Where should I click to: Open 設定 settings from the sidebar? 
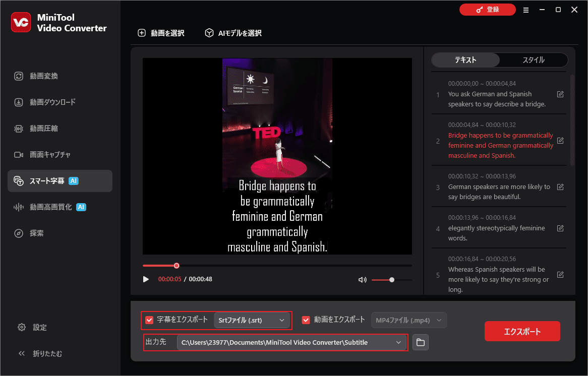click(x=33, y=327)
